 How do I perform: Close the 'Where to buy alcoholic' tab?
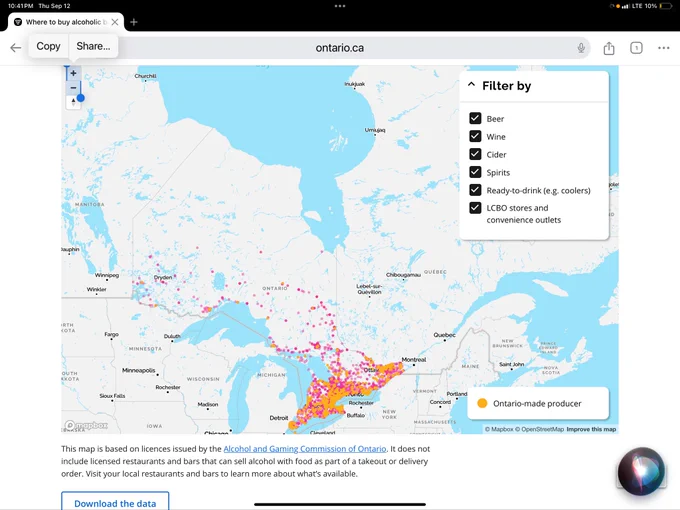coord(114,22)
